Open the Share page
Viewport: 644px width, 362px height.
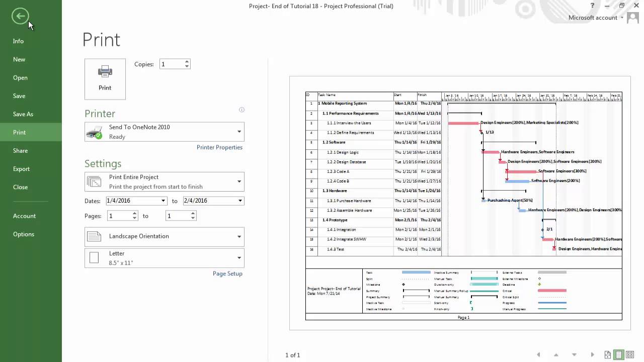pos(20,150)
